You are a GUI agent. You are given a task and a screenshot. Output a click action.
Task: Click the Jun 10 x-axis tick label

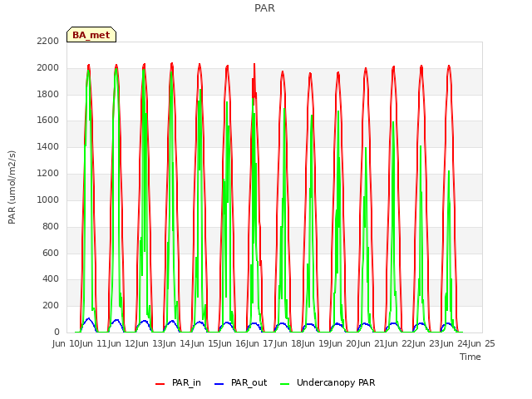67,343
